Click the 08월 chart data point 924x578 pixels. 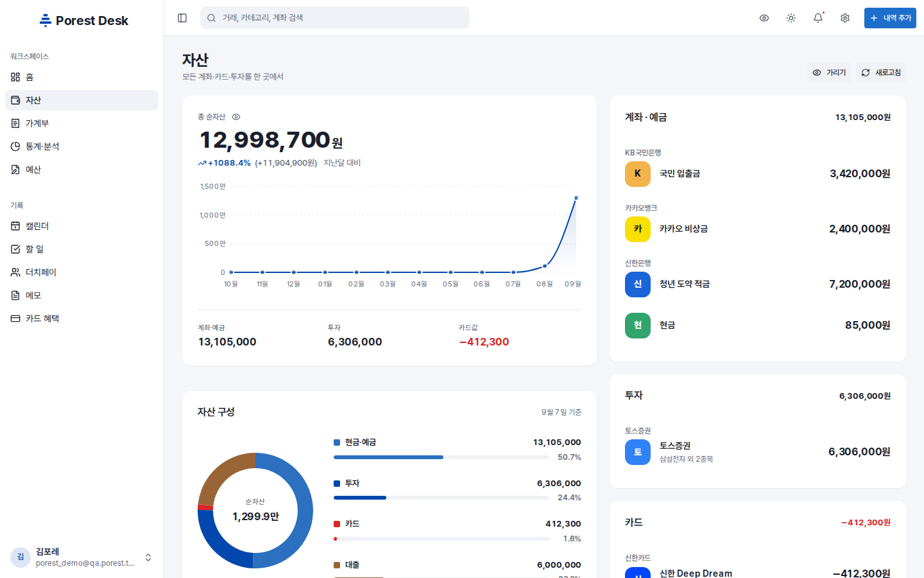(x=545, y=266)
